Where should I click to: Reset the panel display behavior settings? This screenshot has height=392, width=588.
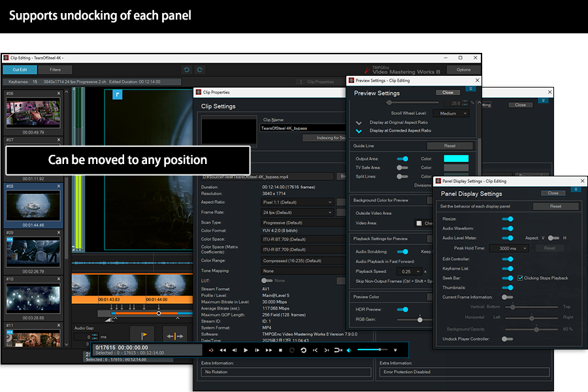556,206
